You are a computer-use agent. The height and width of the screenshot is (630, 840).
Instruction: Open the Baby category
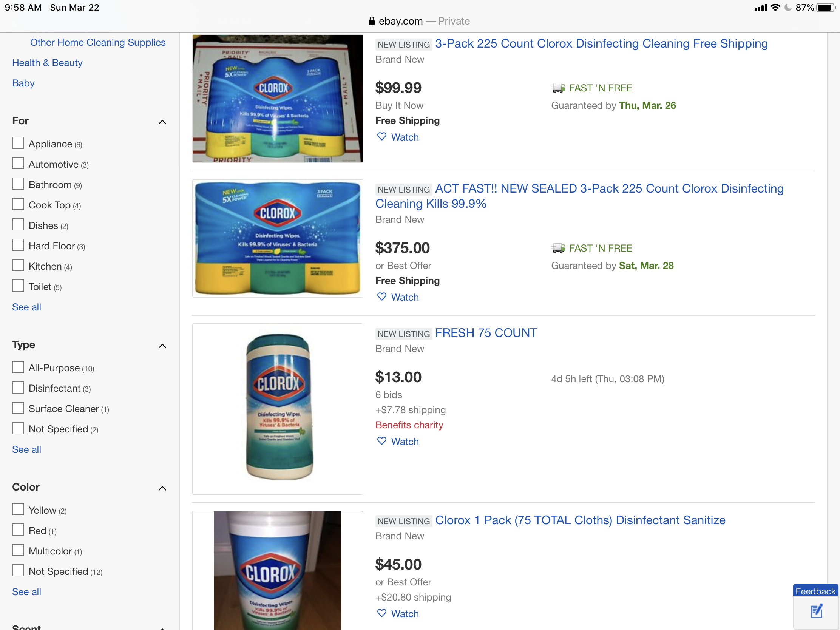pyautogui.click(x=23, y=83)
